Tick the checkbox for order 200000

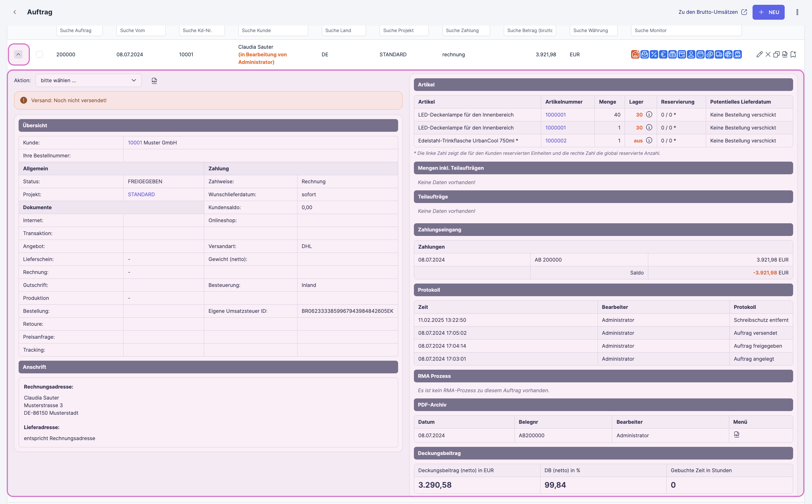[39, 54]
